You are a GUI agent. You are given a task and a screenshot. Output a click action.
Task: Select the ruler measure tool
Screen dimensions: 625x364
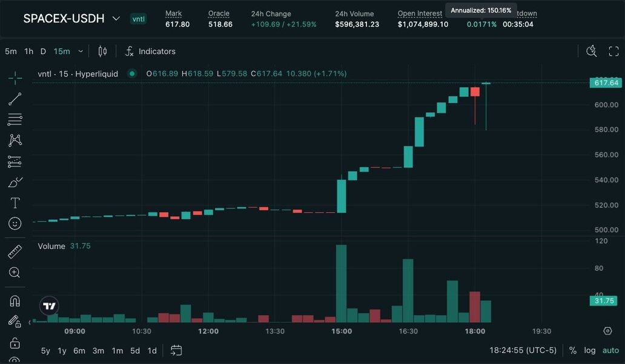[x=15, y=251]
